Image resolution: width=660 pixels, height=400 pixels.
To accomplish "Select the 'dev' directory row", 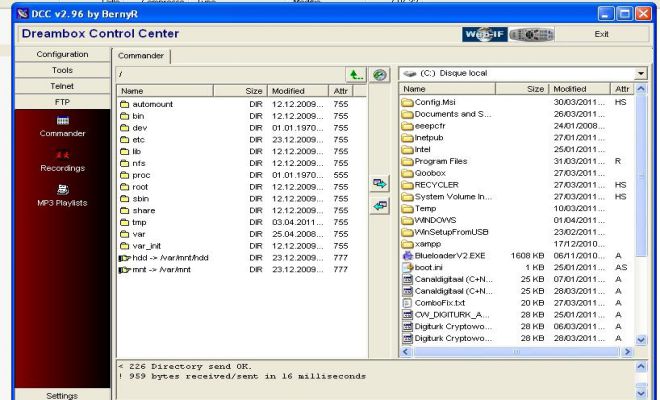I will point(242,128).
